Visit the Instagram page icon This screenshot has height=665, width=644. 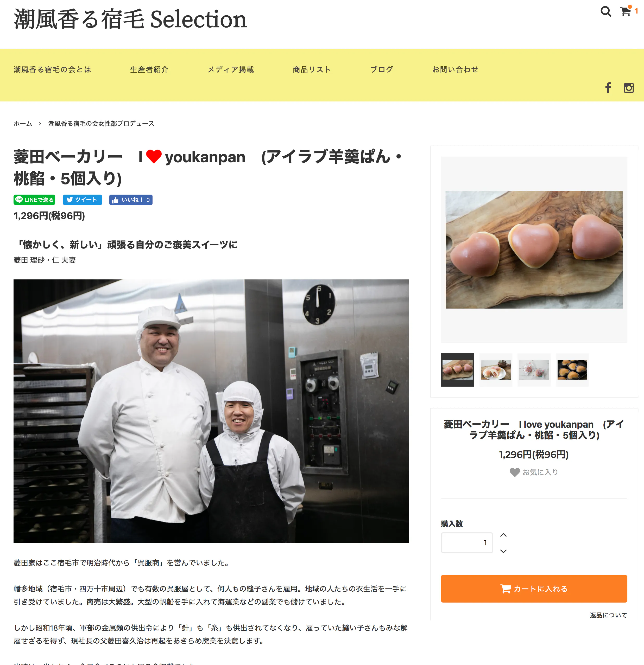[629, 88]
